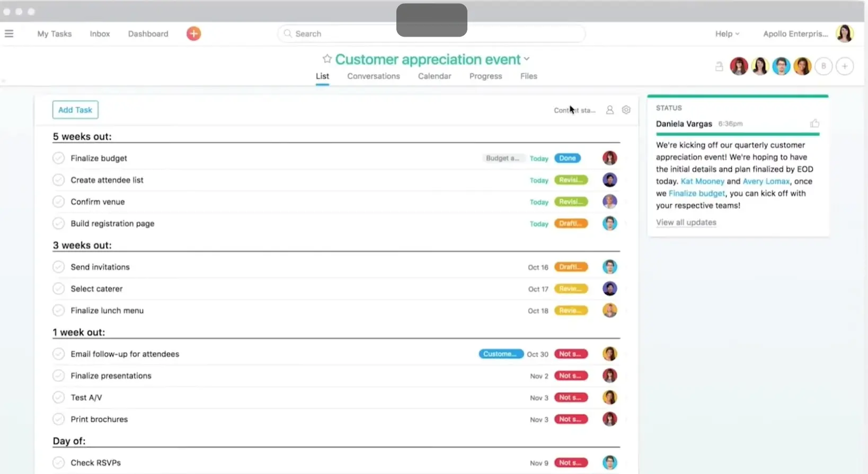Open the hamburger sidebar menu
868x474 pixels.
(x=9, y=33)
